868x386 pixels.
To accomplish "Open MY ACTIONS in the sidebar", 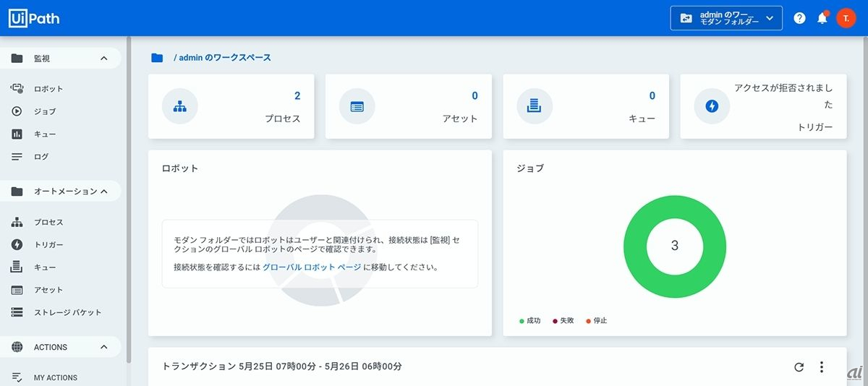I will 56,377.
